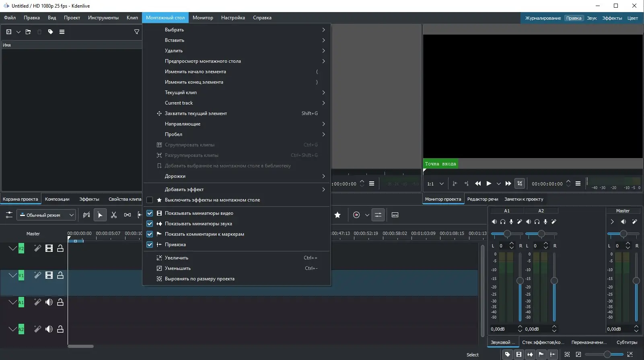Open the 'Файл' menu
The image size is (644, 360).
pos(10,18)
